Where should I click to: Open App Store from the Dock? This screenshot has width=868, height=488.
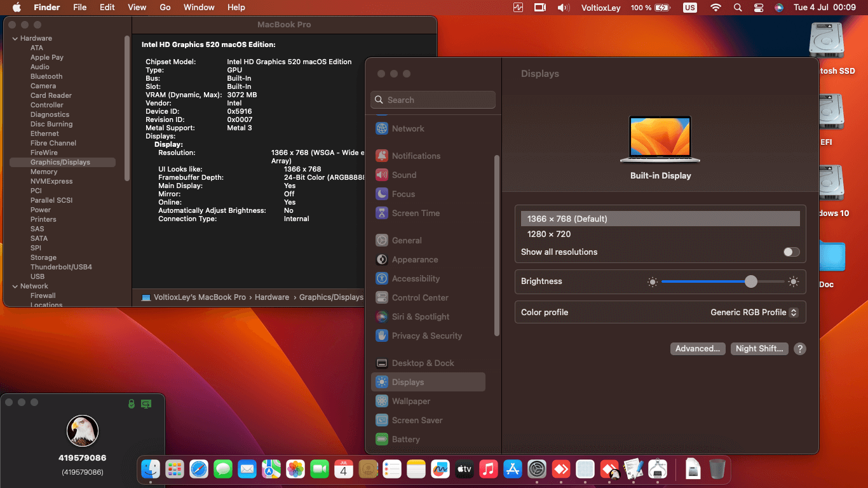point(513,470)
